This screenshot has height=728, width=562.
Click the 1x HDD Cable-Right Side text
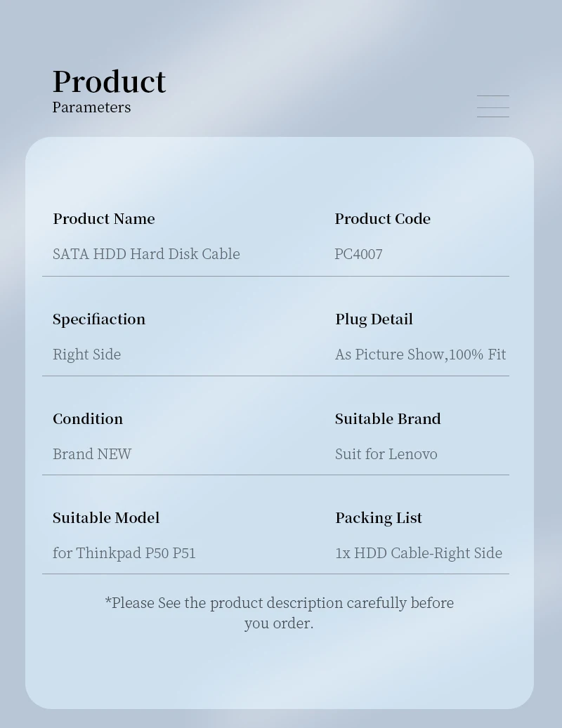[x=418, y=552]
